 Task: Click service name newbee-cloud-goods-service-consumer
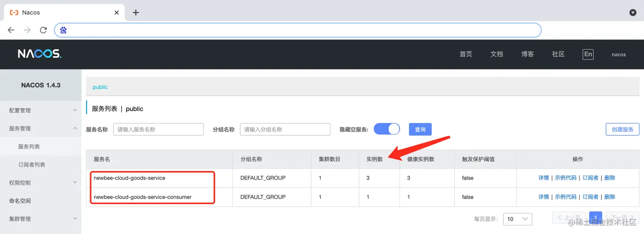(x=143, y=197)
